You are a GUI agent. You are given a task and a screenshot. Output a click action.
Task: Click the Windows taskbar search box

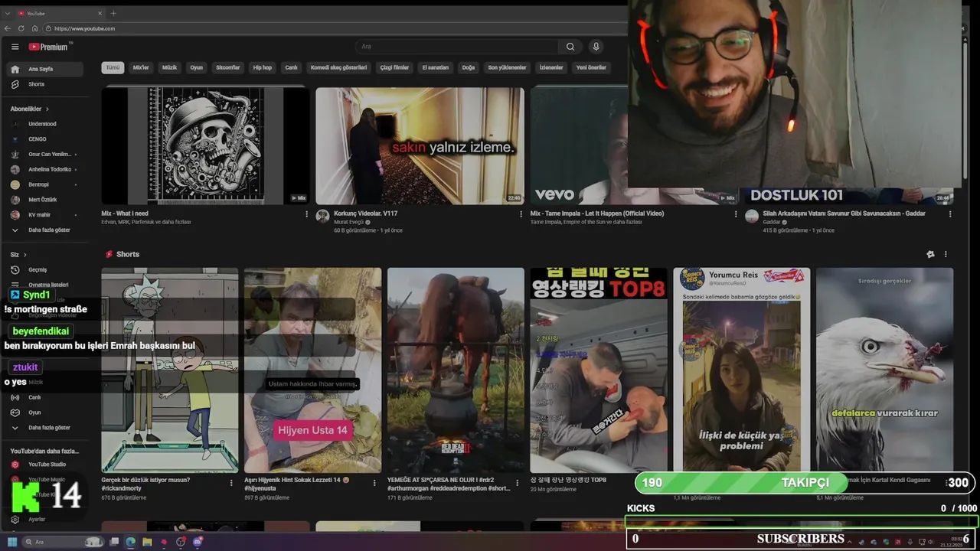(63, 542)
